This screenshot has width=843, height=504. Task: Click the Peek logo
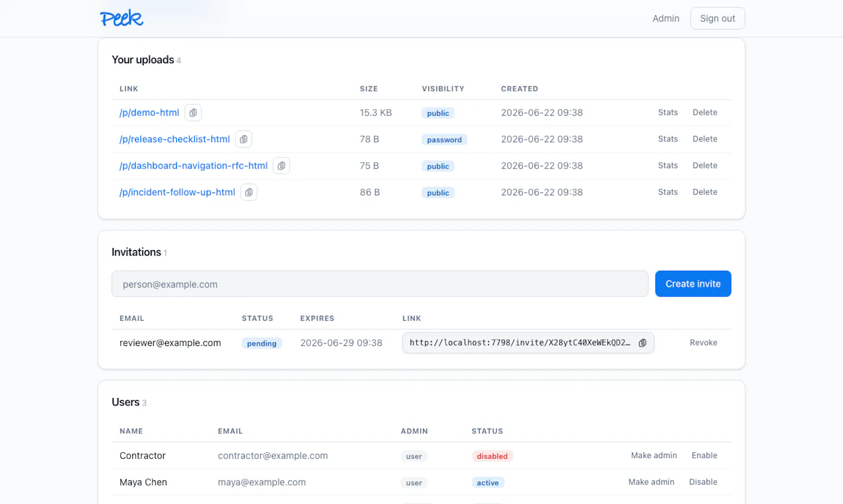point(122,18)
